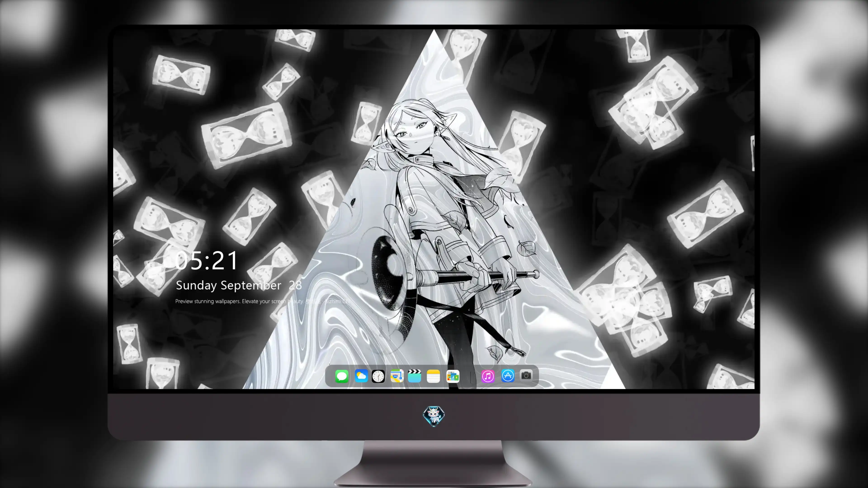The height and width of the screenshot is (488, 868).
Task: Open the photo gallery app in dock
Action: click(453, 376)
